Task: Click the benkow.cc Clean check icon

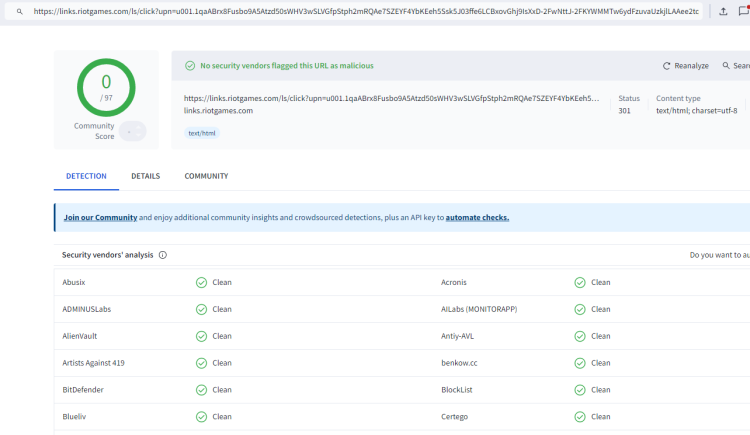Action: 580,363
